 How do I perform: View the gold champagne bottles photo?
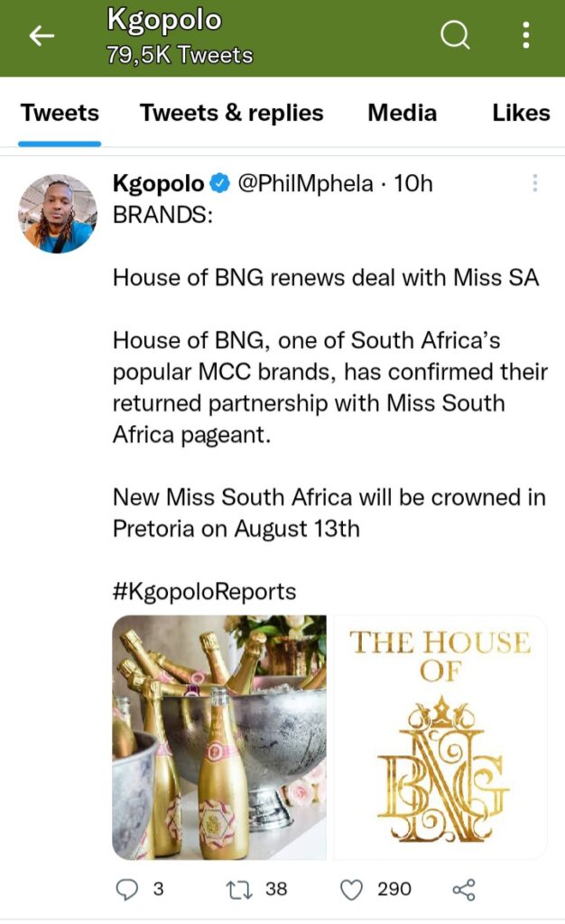click(219, 737)
